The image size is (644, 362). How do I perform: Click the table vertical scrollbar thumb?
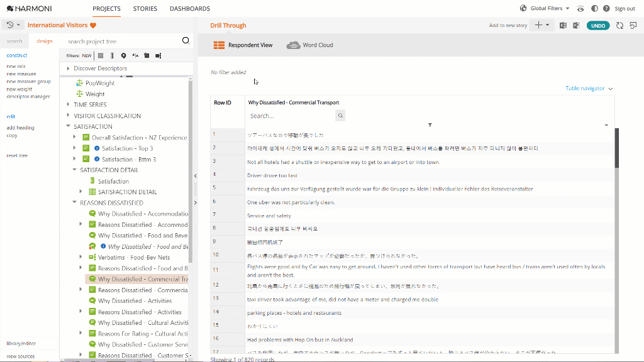(616, 148)
